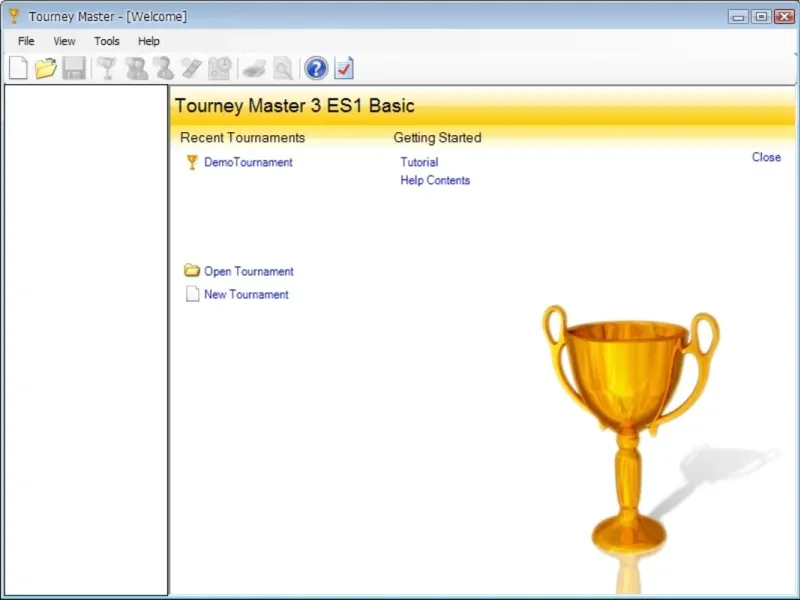Viewport: 800px width, 600px height.
Task: Close the Tourney Master window
Action: [784, 17]
